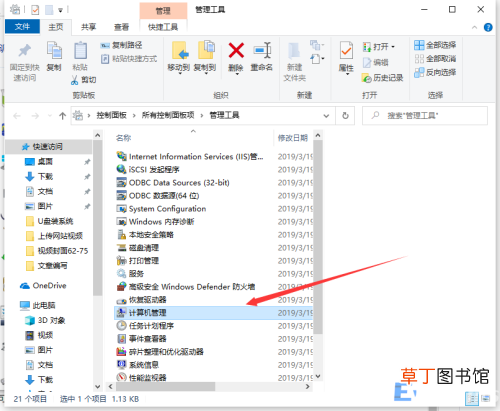Viewport: 500px width, 411px height.
Task: Click the 移动到 folder icon
Action: point(180,51)
